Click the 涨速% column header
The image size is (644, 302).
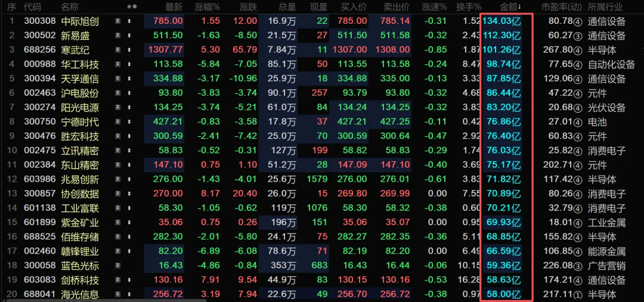pos(434,7)
